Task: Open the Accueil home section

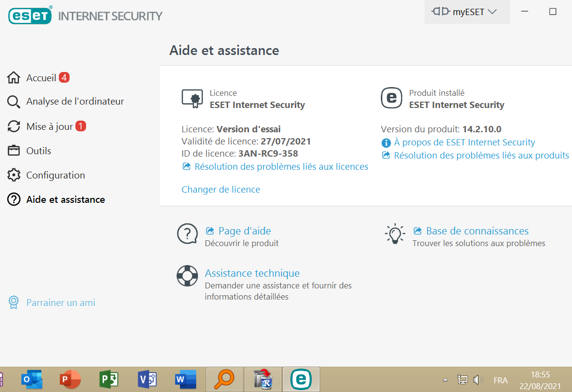Action: 41,78
